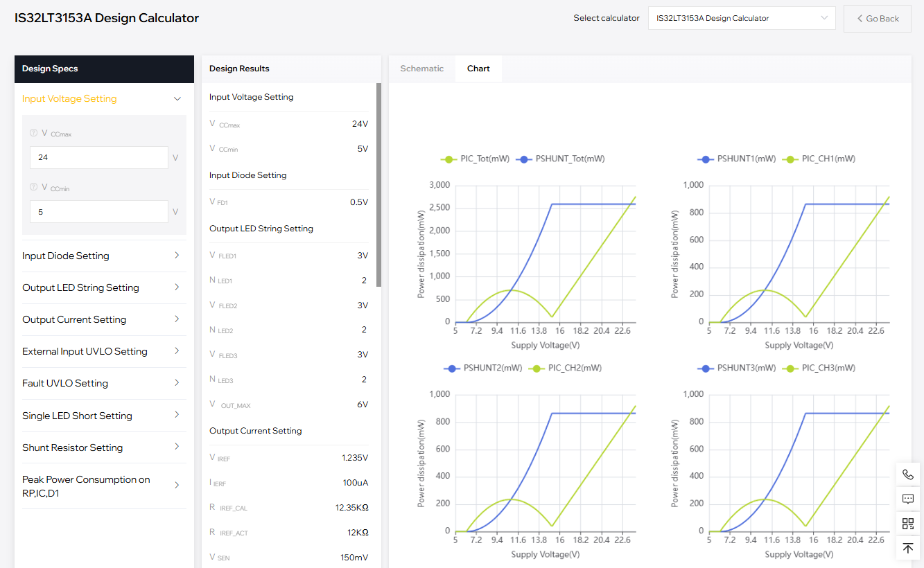The width and height of the screenshot is (924, 568).
Task: Click the V IREF value 1.235V
Action: pyautogui.click(x=355, y=458)
